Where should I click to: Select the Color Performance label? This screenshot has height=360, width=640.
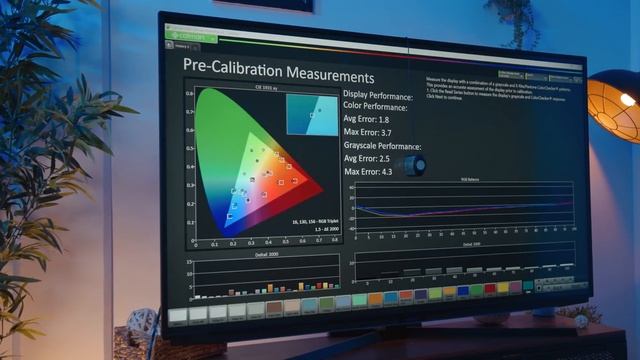point(375,107)
